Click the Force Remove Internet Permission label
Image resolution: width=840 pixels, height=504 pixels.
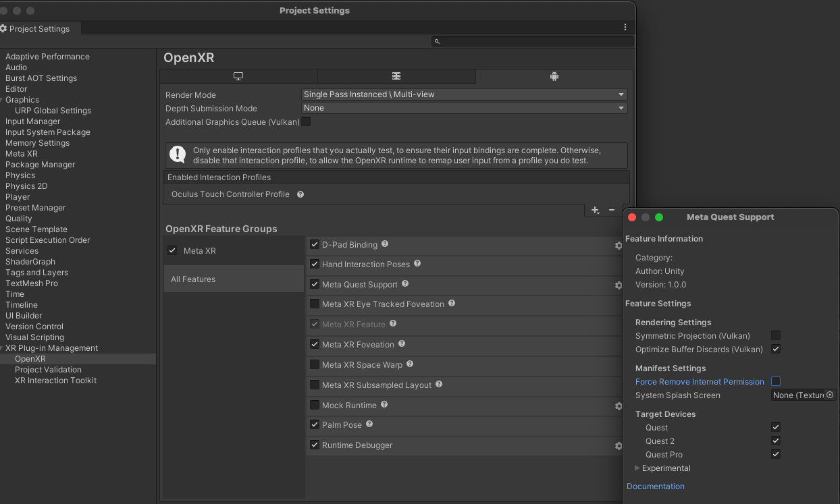(700, 382)
